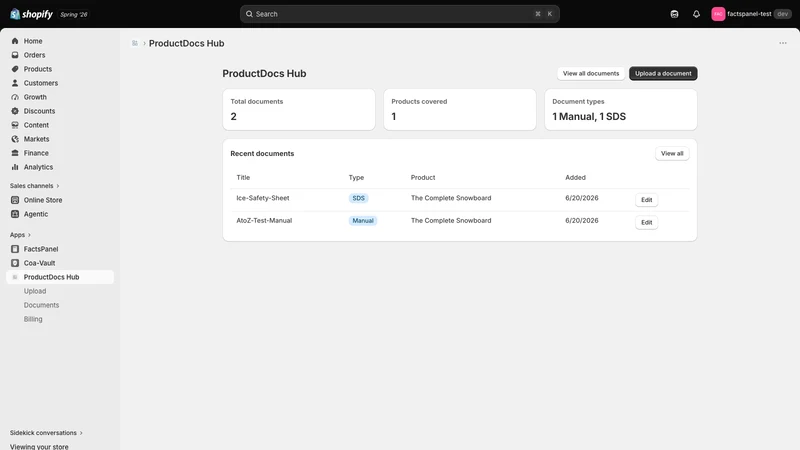The height and width of the screenshot is (450, 800).
Task: Click the dev badge next to store name
Action: [782, 14]
